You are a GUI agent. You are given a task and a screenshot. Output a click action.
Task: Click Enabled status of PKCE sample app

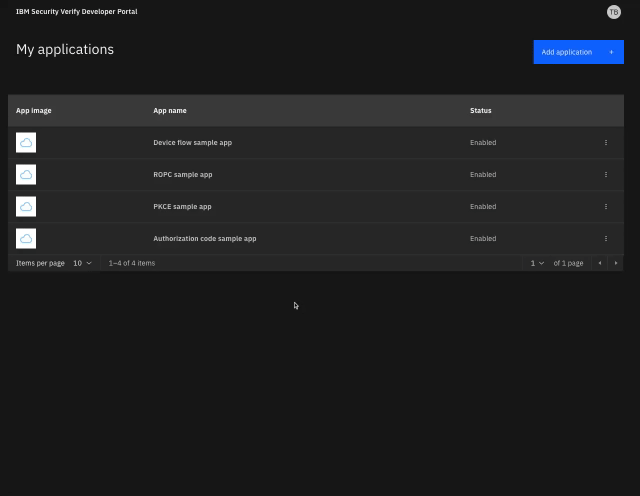[483, 207]
